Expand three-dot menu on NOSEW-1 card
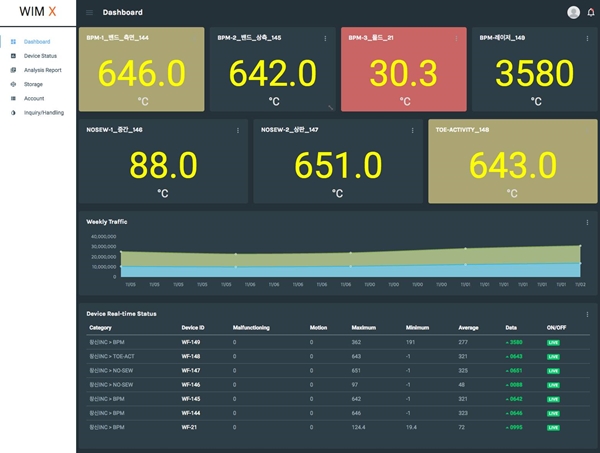Screen dimensions: 600x453 237,130
